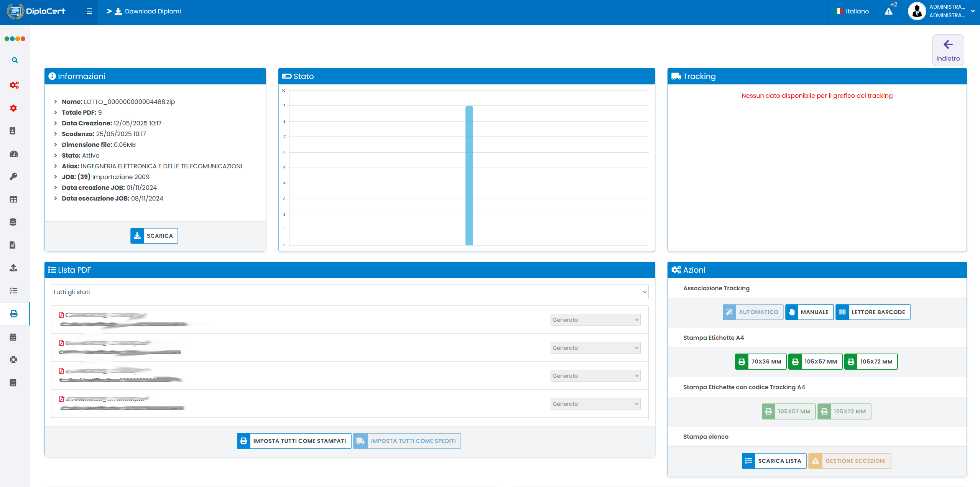The image size is (980, 487).
Task: Click the search icon in sidebar
Action: pyautogui.click(x=15, y=60)
